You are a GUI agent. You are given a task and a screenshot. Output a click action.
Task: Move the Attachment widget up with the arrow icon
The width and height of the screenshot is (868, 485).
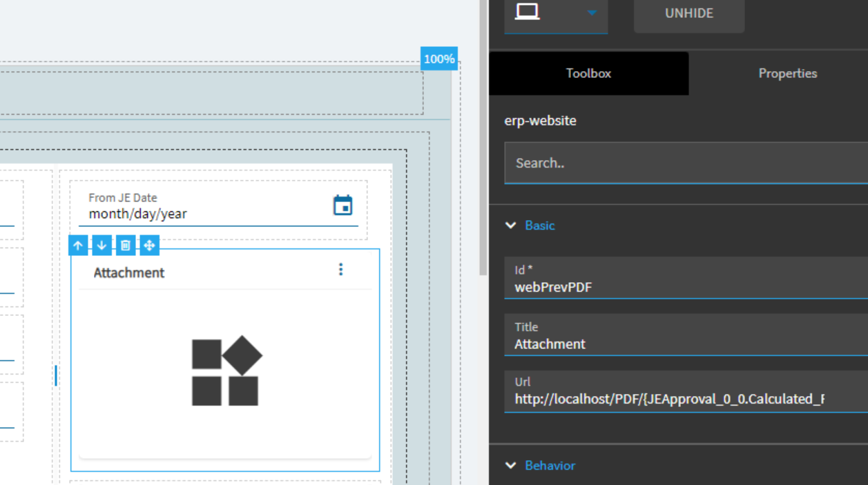(78, 245)
